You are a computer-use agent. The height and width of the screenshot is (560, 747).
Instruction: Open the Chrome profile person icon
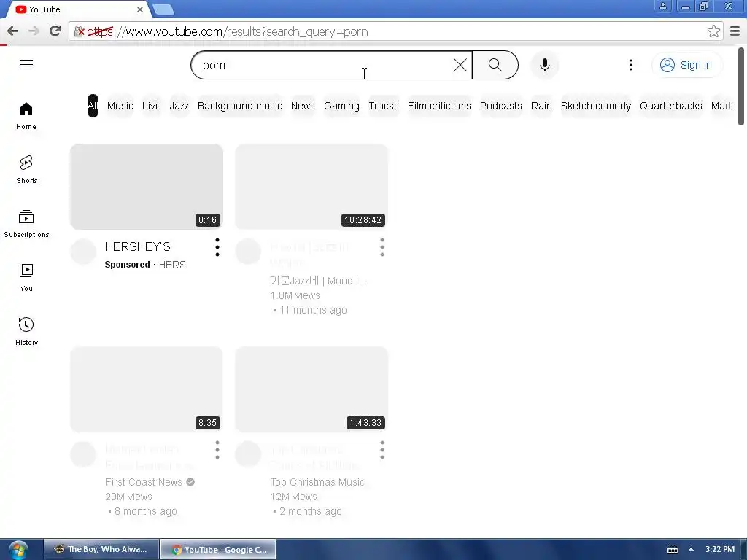(x=662, y=6)
